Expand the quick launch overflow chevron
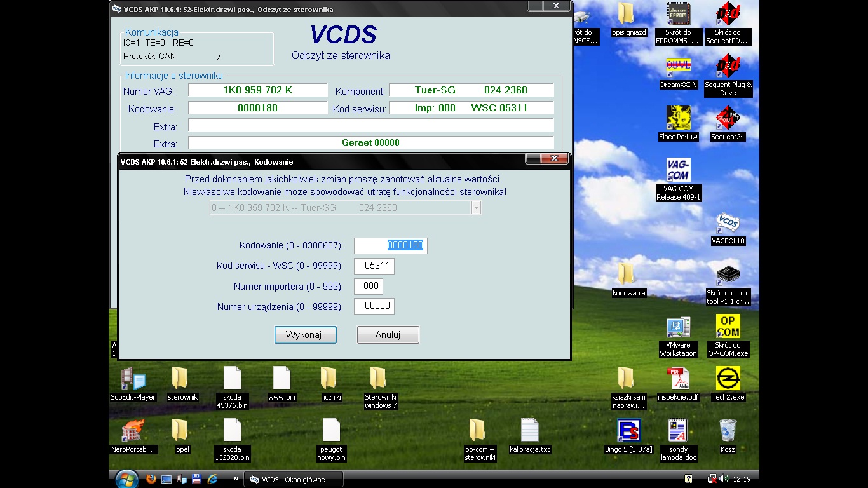The width and height of the screenshot is (868, 488). [236, 478]
